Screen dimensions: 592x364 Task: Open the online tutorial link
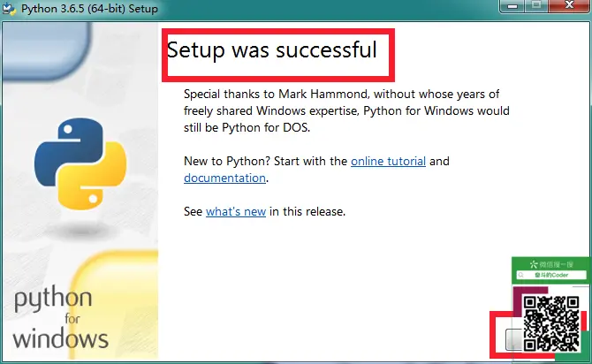(388, 161)
